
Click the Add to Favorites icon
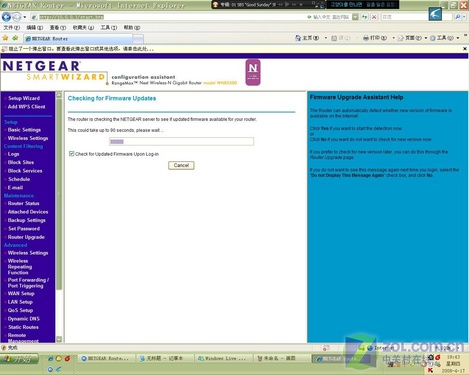[15, 38]
